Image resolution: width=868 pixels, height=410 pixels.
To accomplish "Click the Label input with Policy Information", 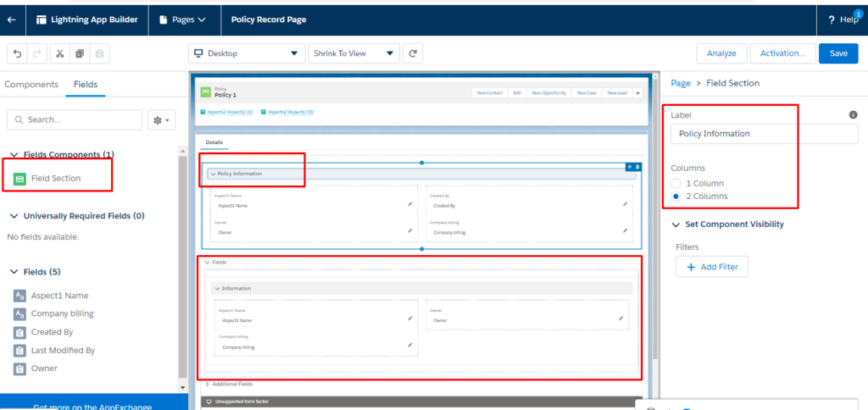I will pyautogui.click(x=765, y=134).
